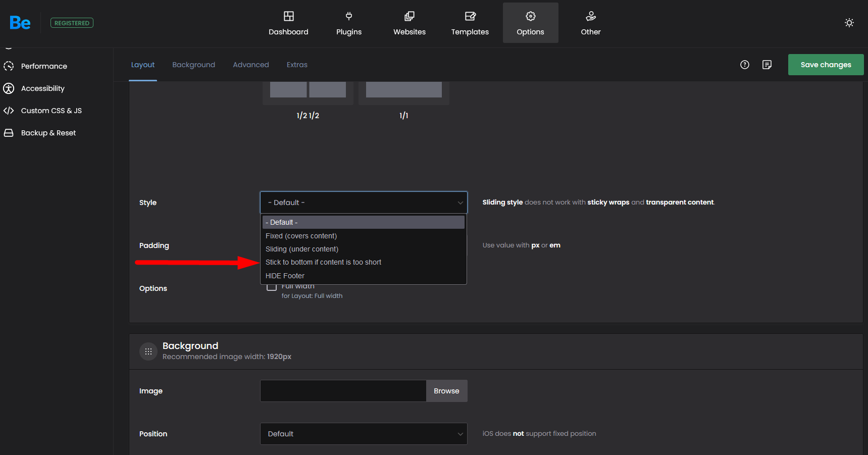Open the Options section
This screenshot has width=868, height=455.
coord(531,23)
